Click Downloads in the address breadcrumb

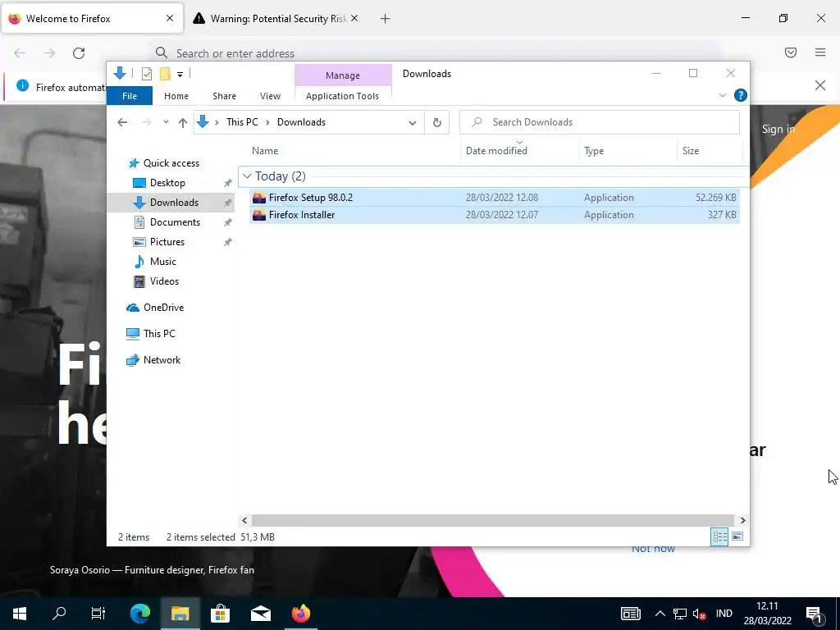[x=301, y=122]
